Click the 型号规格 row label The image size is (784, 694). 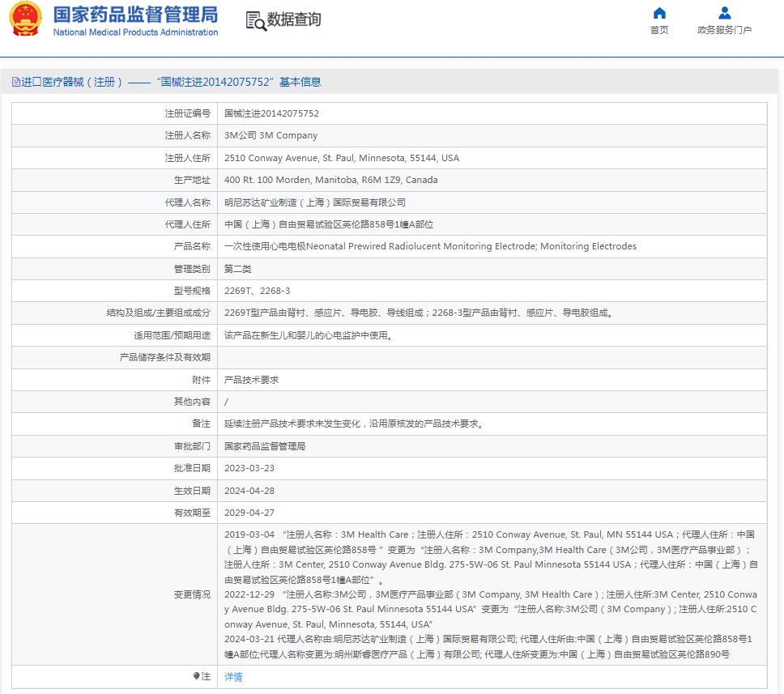point(192,291)
